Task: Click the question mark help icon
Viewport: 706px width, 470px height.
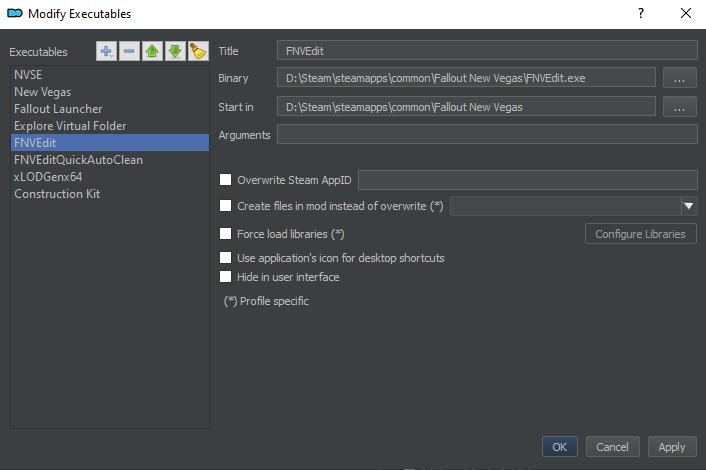Action: pos(640,13)
